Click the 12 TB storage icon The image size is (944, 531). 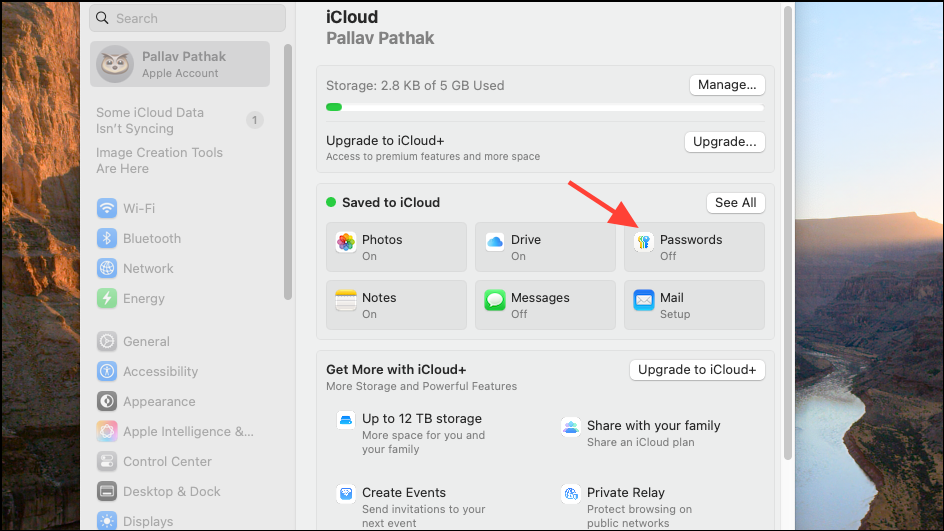click(x=346, y=420)
